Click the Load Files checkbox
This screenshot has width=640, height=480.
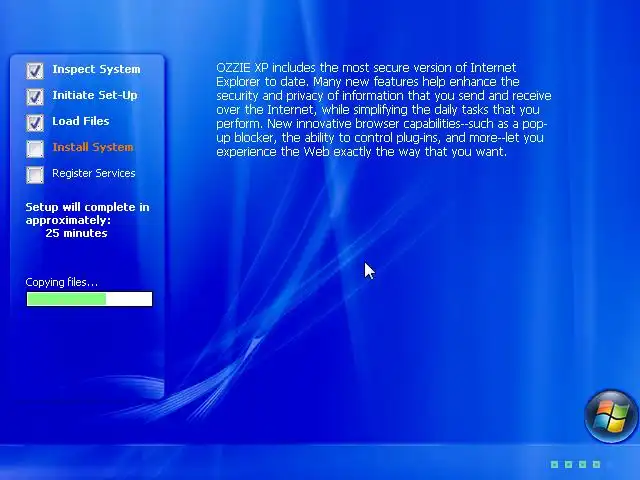pos(35,123)
